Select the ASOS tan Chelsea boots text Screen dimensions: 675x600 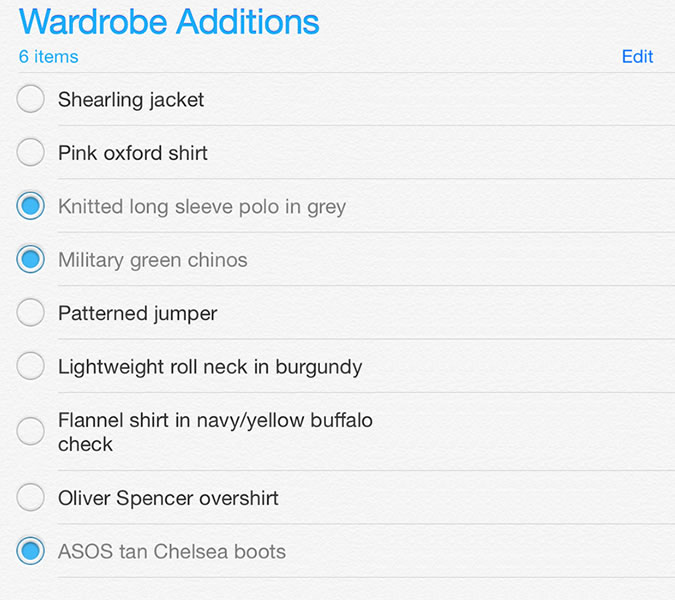click(172, 551)
